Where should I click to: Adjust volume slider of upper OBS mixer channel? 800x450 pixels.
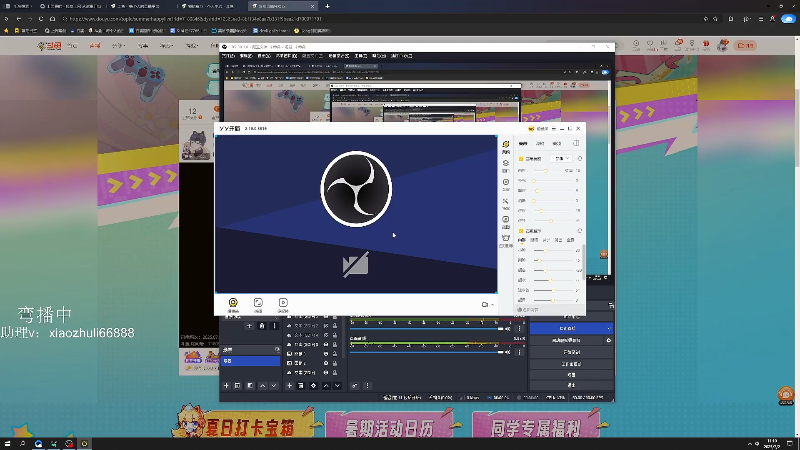(x=426, y=329)
